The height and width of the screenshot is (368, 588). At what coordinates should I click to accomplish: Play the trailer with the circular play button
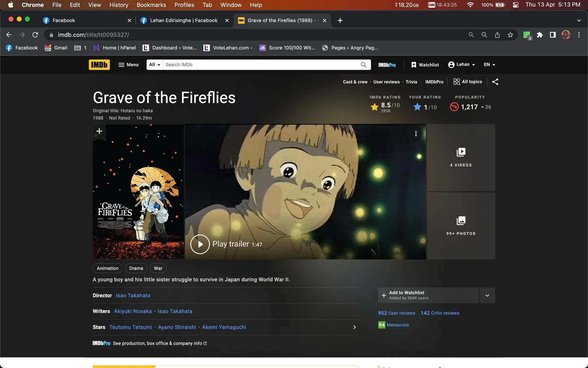[200, 244]
